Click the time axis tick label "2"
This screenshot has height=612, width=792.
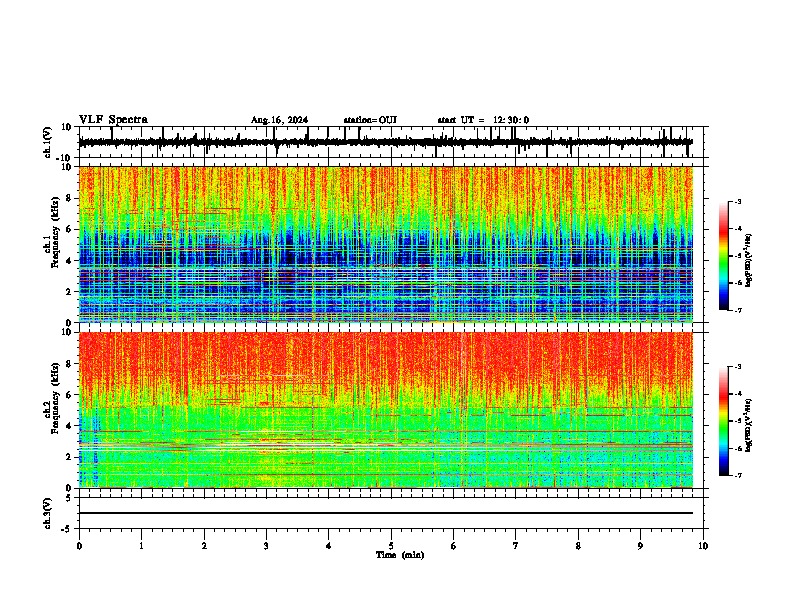(x=204, y=546)
